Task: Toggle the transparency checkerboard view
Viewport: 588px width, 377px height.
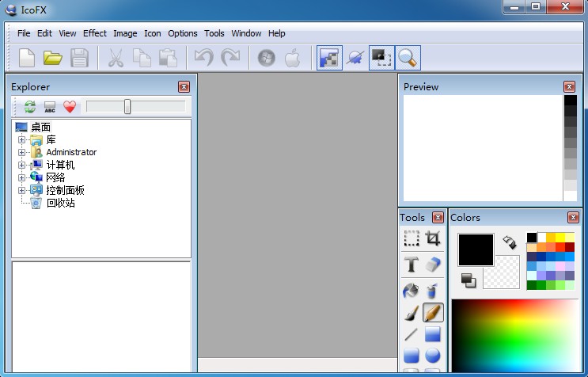Action: [329, 58]
